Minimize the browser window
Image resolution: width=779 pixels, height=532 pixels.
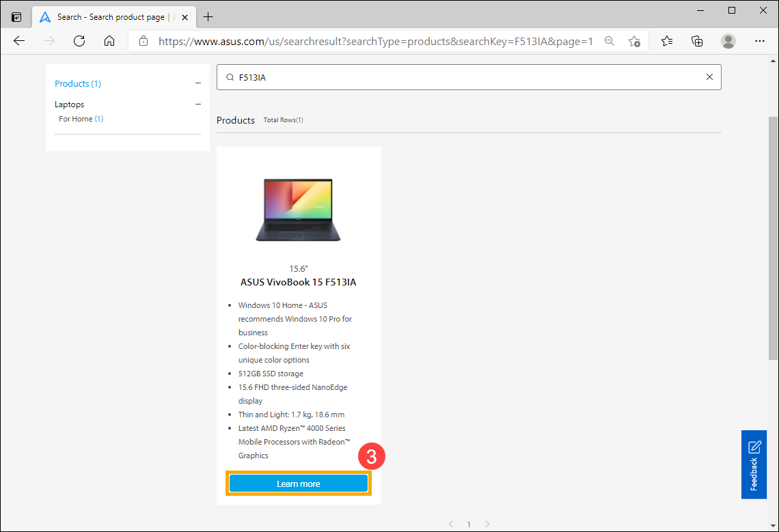pyautogui.click(x=700, y=10)
